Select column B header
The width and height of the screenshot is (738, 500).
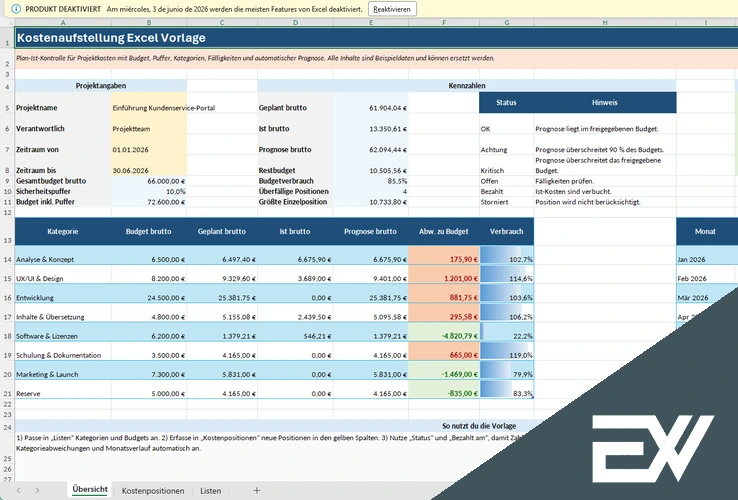click(149, 22)
